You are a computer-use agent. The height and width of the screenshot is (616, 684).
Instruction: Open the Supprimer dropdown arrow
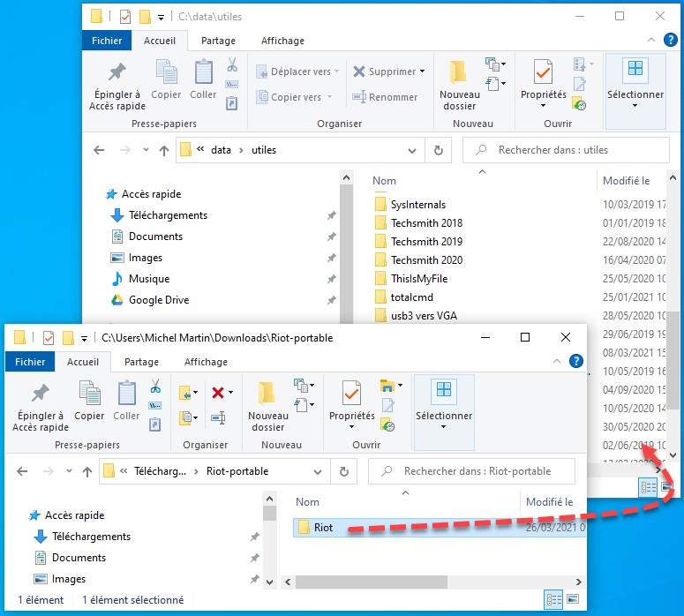pyautogui.click(x=423, y=71)
